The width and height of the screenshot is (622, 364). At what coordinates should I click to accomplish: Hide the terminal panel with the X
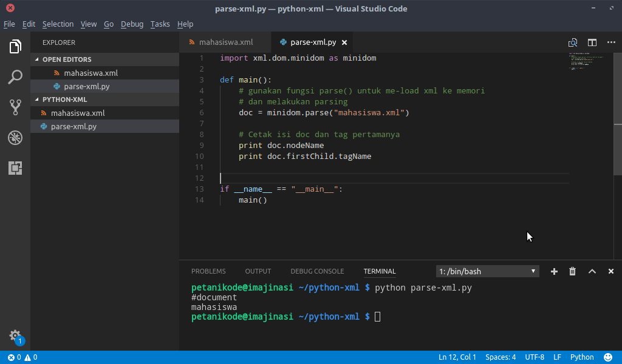pyautogui.click(x=610, y=271)
